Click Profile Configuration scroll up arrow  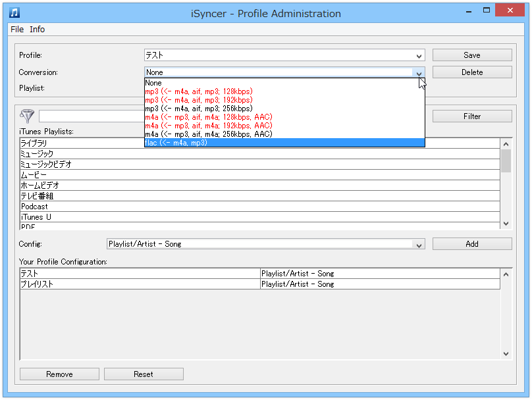point(506,274)
